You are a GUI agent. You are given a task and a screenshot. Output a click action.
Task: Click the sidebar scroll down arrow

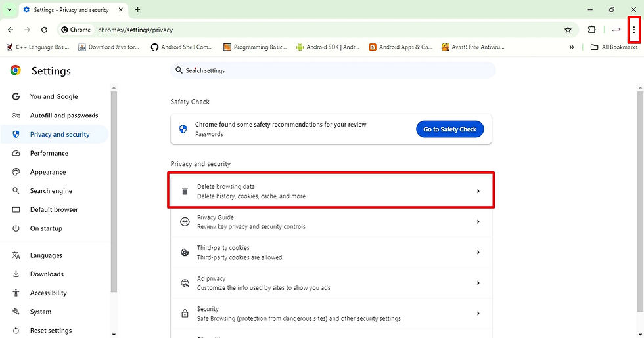[x=114, y=335]
